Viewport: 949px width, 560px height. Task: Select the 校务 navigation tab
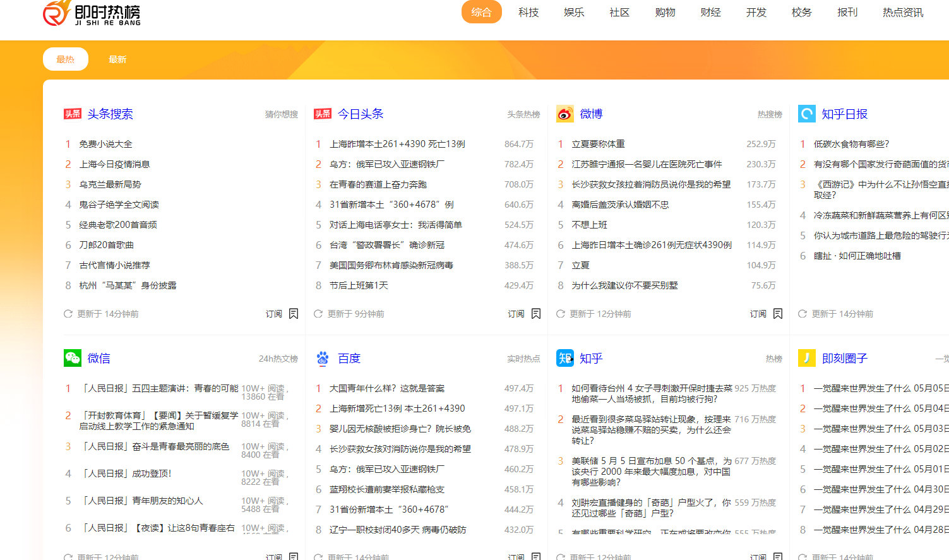(801, 12)
